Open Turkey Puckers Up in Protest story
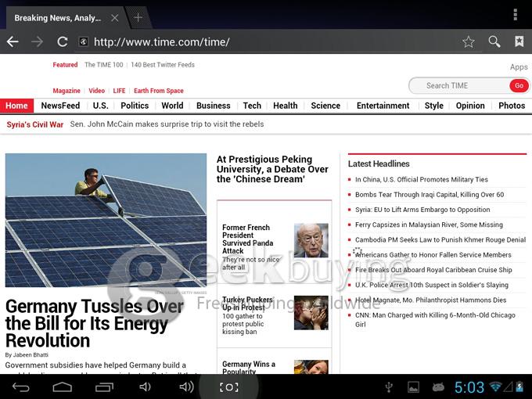 [248, 304]
